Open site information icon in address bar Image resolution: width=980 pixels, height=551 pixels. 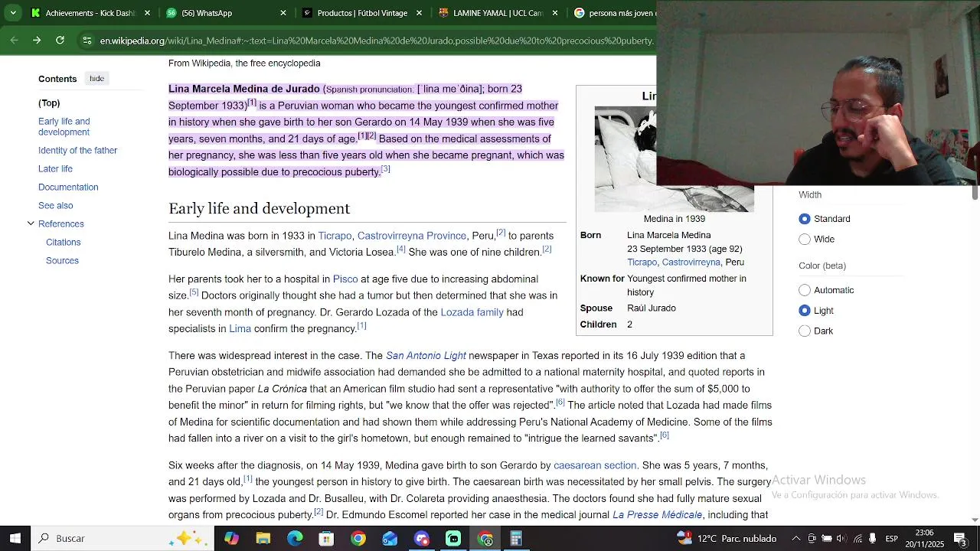[x=87, y=41]
